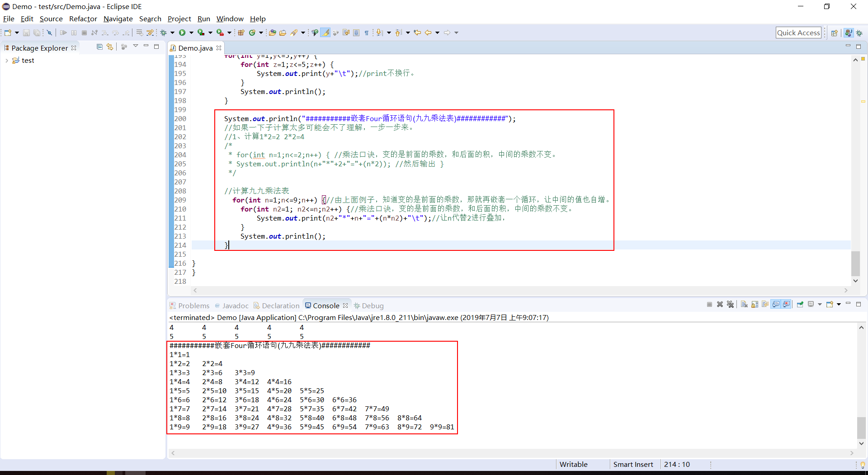Toggle Show Console on Standard Out change

coord(775,304)
